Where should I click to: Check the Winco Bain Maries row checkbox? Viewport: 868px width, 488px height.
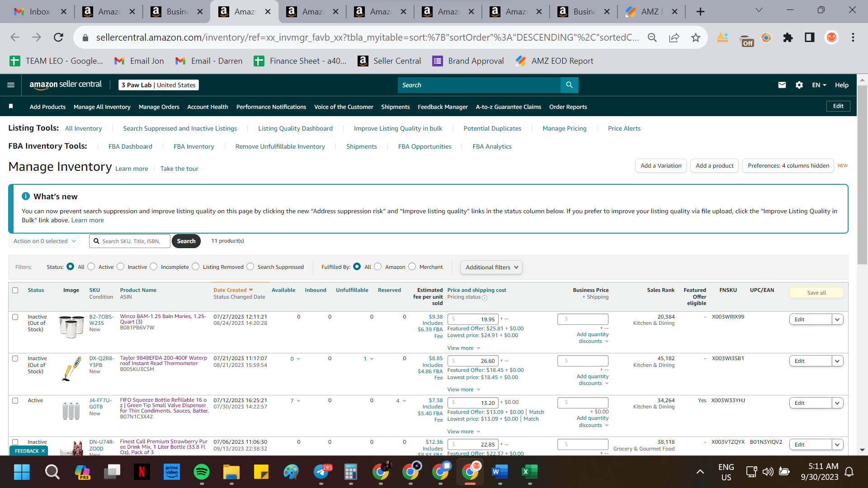point(15,317)
